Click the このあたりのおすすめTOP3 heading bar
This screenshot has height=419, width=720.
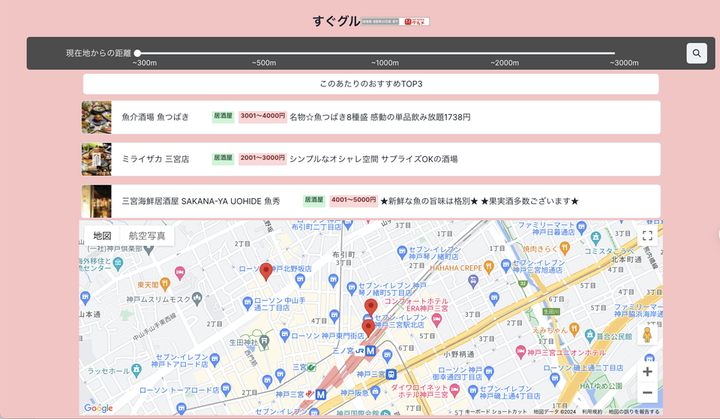tap(371, 84)
